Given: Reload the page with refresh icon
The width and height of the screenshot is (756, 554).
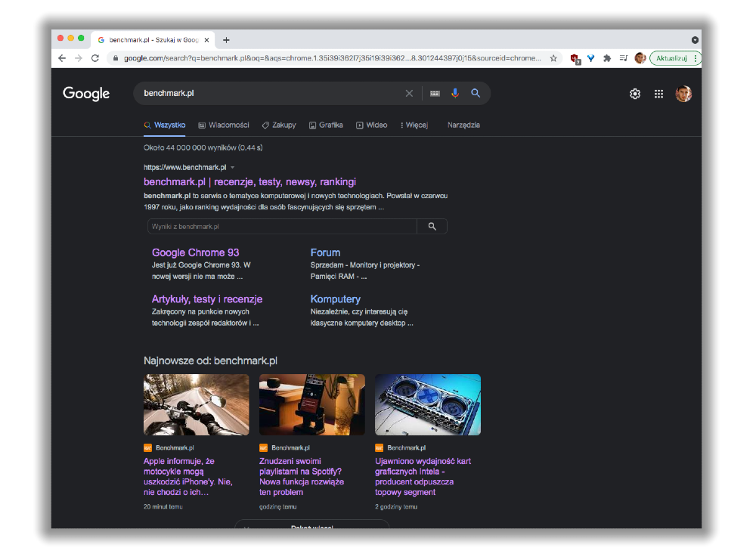Looking at the screenshot, I should (x=95, y=58).
